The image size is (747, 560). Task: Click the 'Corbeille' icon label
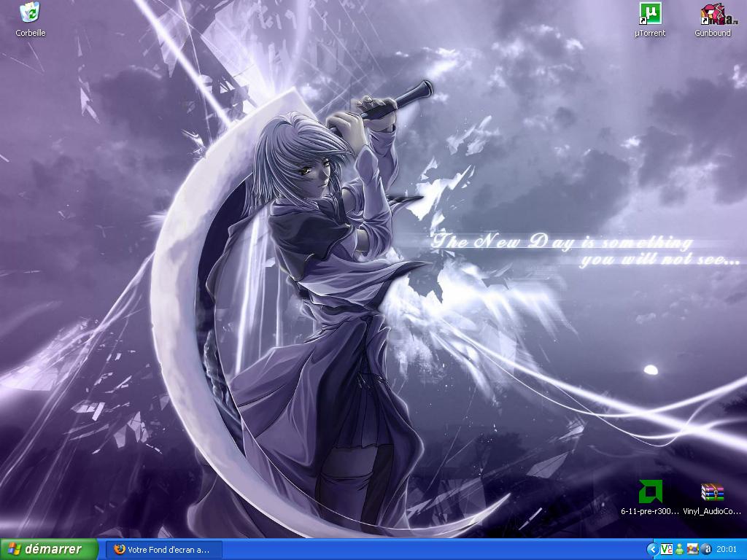pyautogui.click(x=31, y=33)
